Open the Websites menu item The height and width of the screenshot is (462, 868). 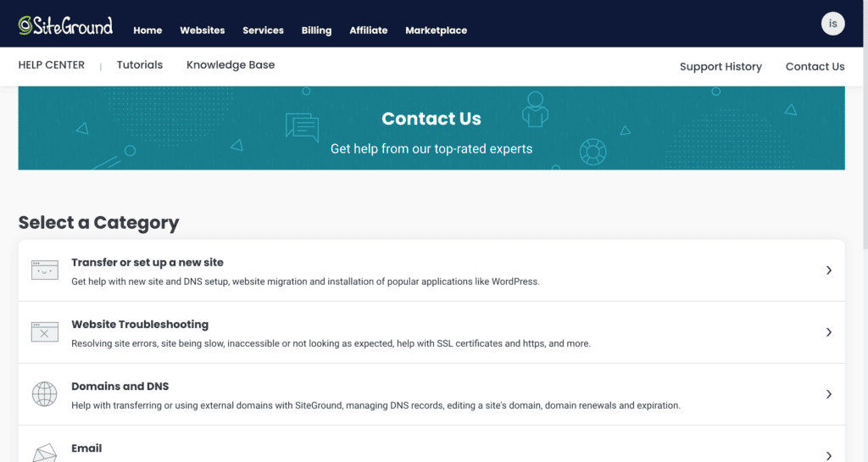(x=202, y=31)
